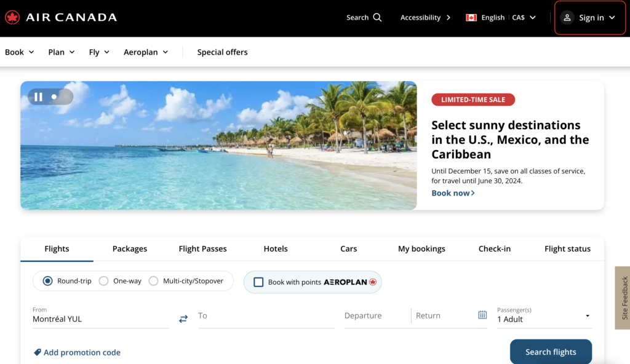Pause the banner carousel

[x=38, y=97]
